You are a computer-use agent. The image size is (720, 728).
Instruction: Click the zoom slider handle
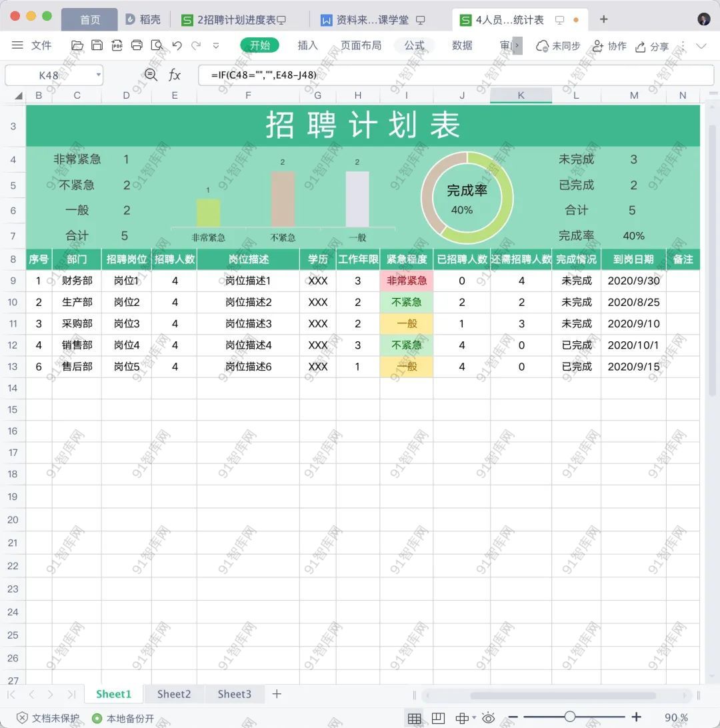[x=569, y=717]
